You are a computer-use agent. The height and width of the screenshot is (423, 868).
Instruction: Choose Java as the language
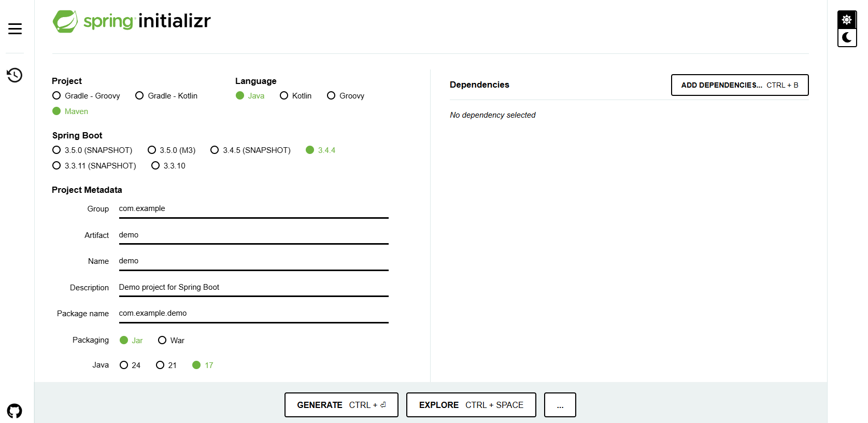(x=250, y=96)
